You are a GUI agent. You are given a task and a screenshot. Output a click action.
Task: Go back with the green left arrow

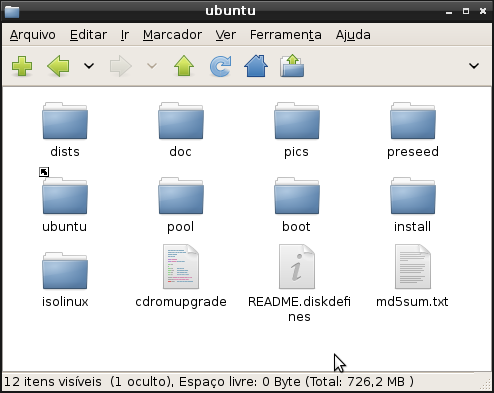(x=58, y=66)
